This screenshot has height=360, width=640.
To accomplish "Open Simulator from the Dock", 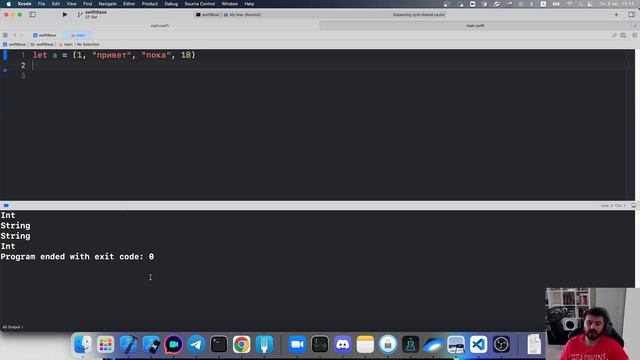I will coord(151,344).
